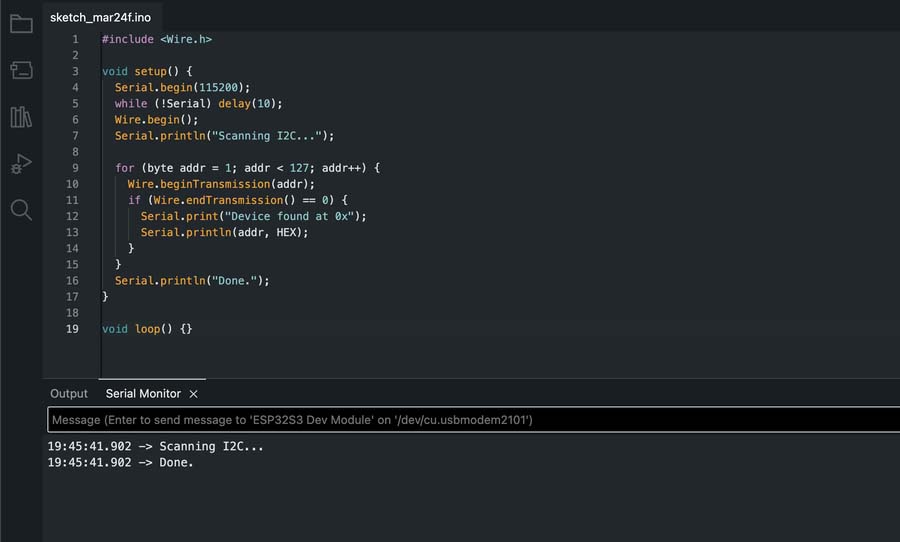This screenshot has height=542, width=900.
Task: Click line number 19 in the gutter
Action: tap(72, 329)
